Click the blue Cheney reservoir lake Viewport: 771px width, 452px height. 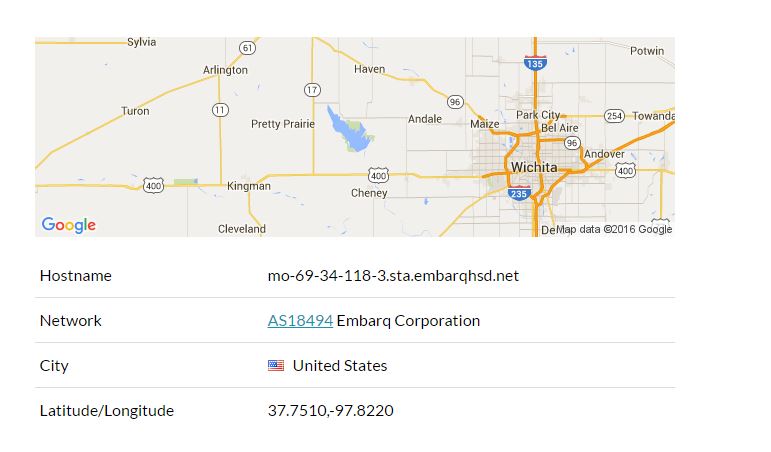(348, 130)
